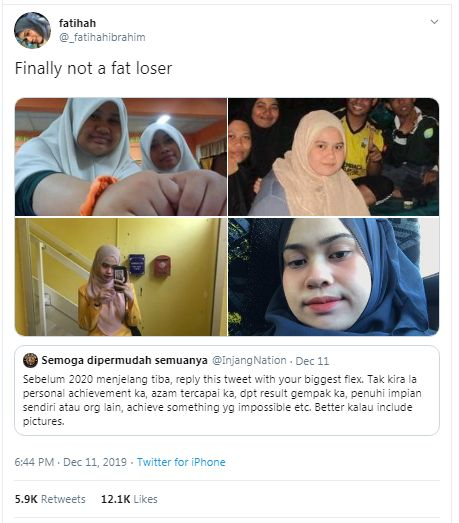The height and width of the screenshot is (523, 459).
Task: View the 12.1K Likes list
Action: (129, 499)
